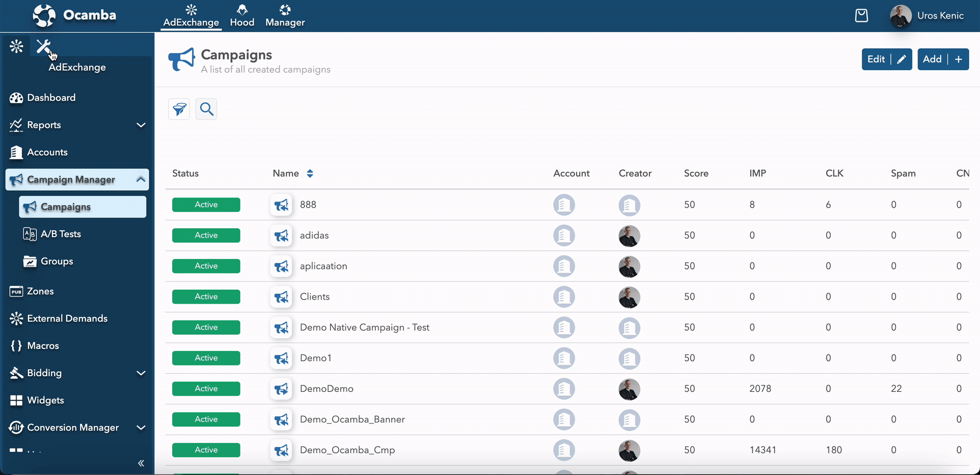This screenshot has width=980, height=475.
Task: Click creator avatar in DemoDemo row
Action: pos(629,389)
